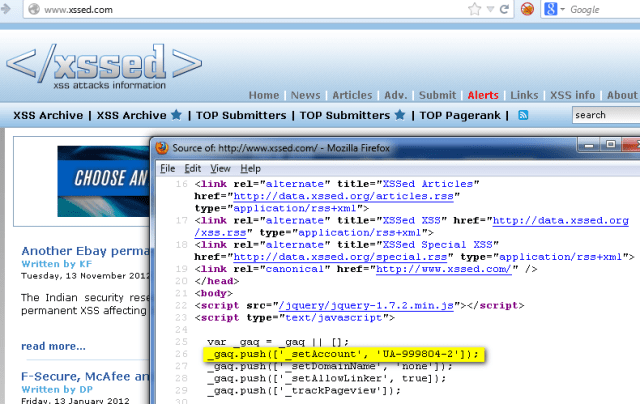Click the RSS feed icon
640x404 pixels.
pos(523,115)
